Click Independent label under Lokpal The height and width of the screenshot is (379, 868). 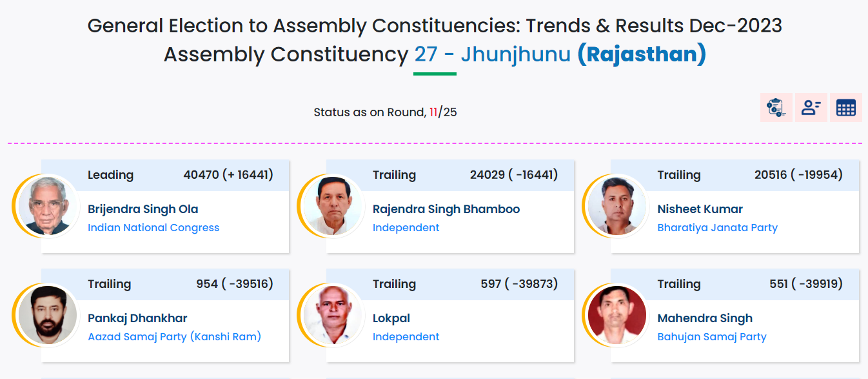(406, 336)
